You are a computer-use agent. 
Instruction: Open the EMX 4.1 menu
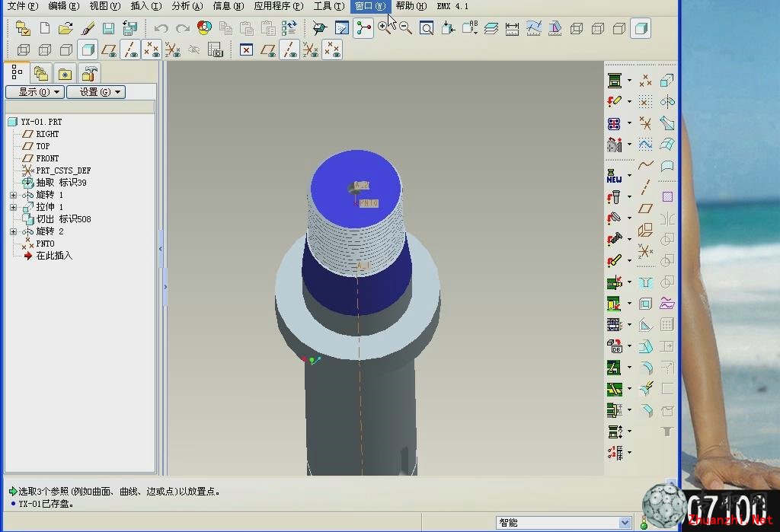[452, 6]
